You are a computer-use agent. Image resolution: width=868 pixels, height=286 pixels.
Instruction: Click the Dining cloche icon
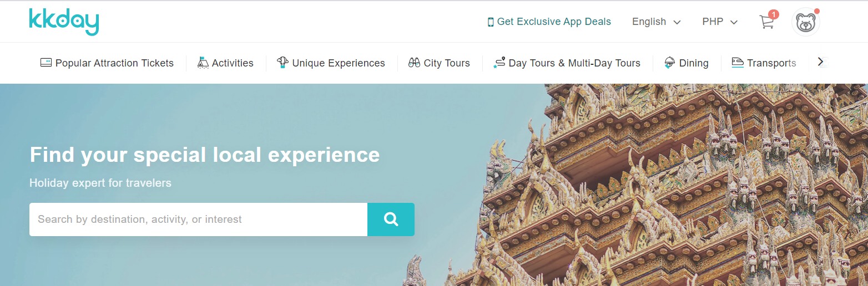670,63
